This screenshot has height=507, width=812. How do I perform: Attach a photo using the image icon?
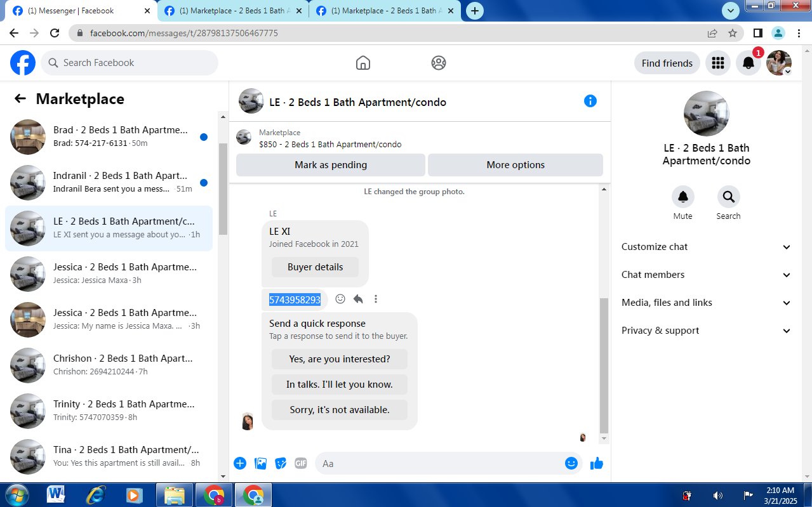pos(260,463)
